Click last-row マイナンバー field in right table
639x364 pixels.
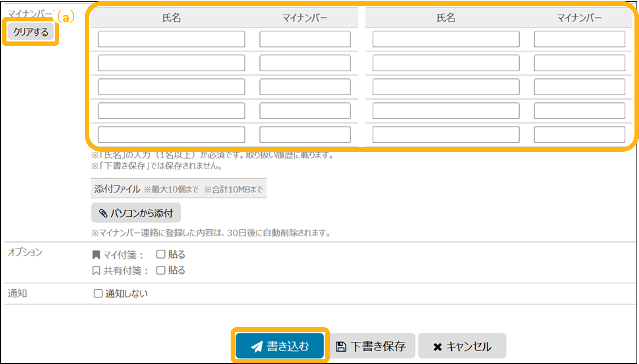(579, 135)
